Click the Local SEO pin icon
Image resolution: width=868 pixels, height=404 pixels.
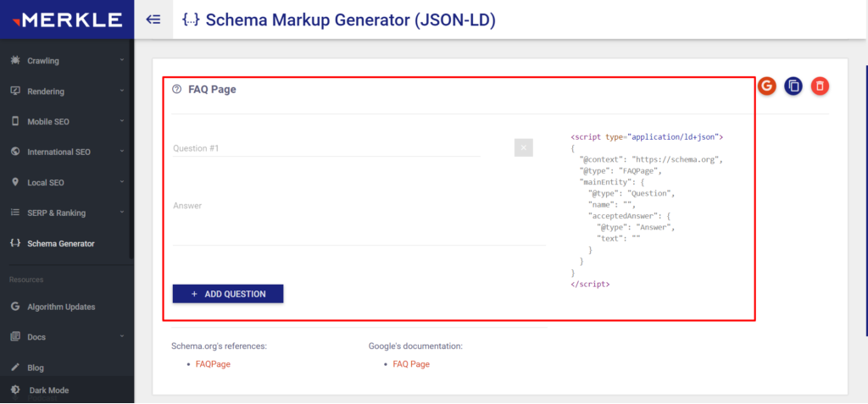click(x=15, y=182)
